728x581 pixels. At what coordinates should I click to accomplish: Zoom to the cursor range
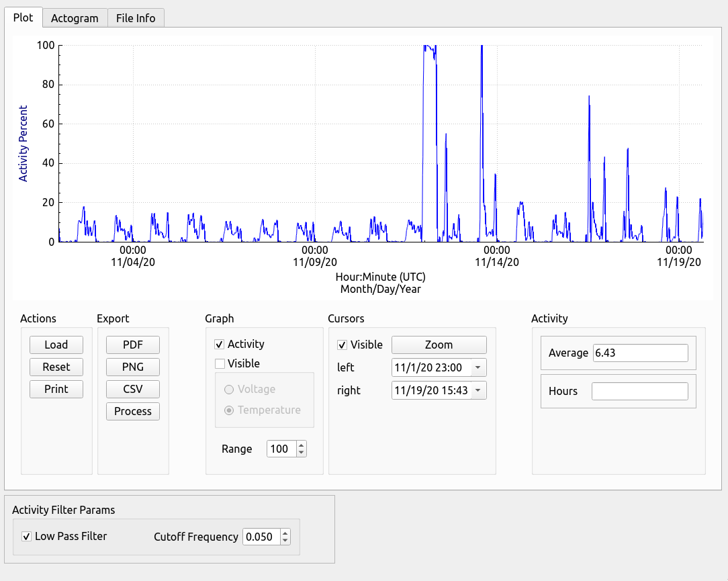(439, 345)
